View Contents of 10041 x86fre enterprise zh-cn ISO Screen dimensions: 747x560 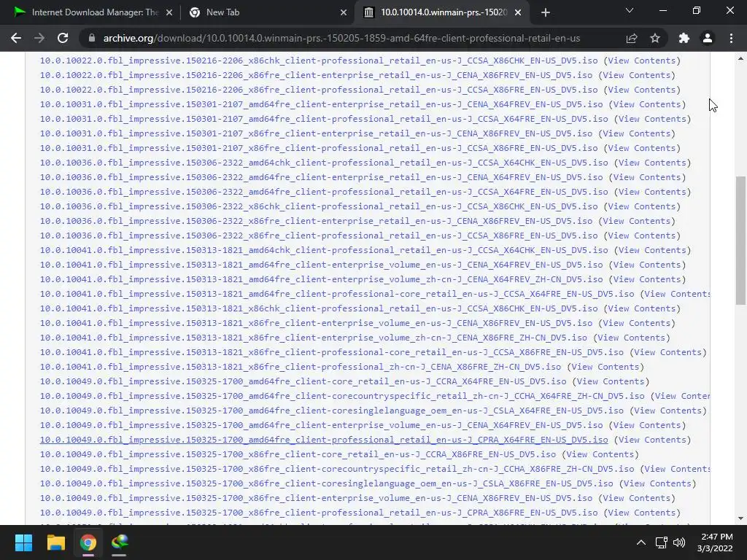click(x=631, y=338)
